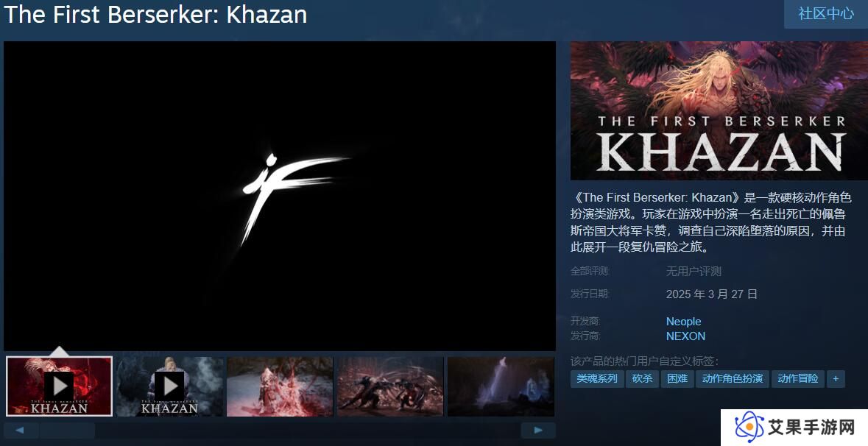The height and width of the screenshot is (446, 868).
Task: Select the 动作冒险 tag
Action: 798,378
